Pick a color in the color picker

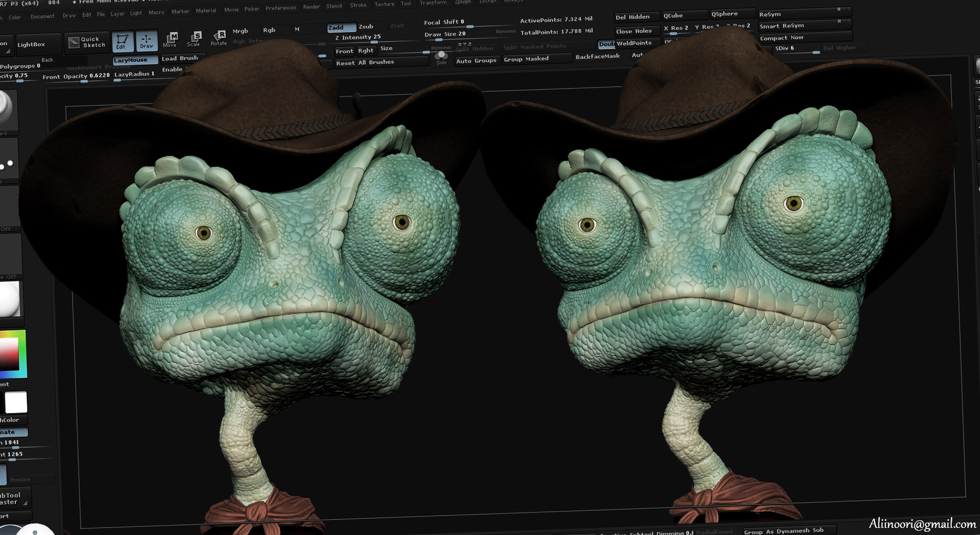pyautogui.click(x=12, y=353)
